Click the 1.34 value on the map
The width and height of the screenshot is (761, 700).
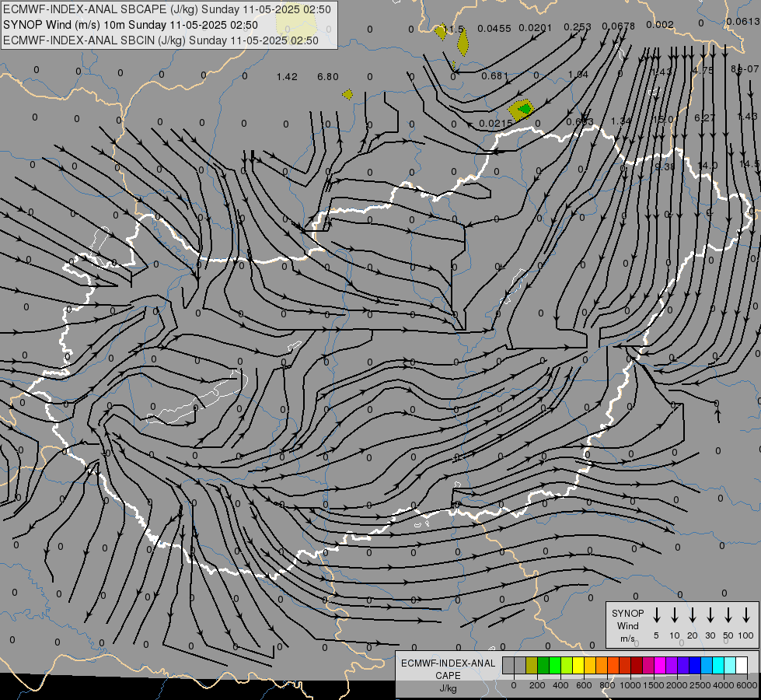621,121
